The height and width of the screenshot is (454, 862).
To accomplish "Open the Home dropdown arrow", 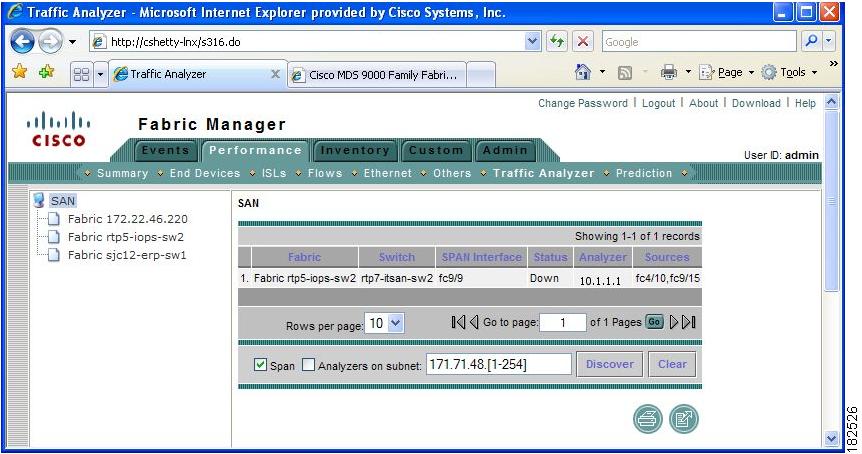I will pos(602,72).
